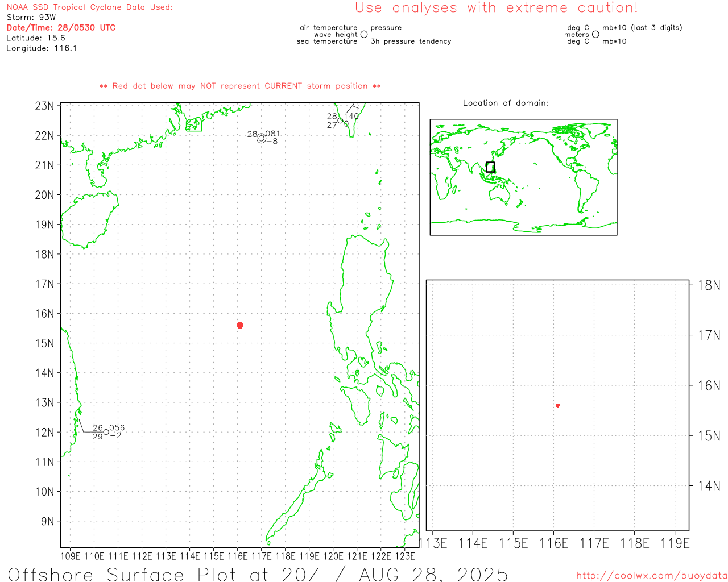The image size is (728, 582).
Task: Click the '9N' latitude axis label
Action: click(x=48, y=521)
